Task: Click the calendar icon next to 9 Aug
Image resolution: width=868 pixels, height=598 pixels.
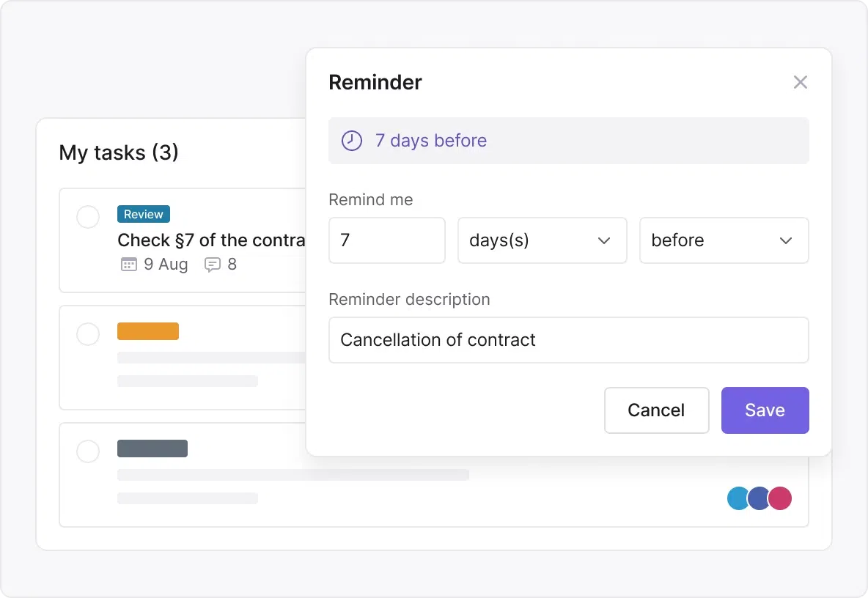Action: tap(128, 265)
